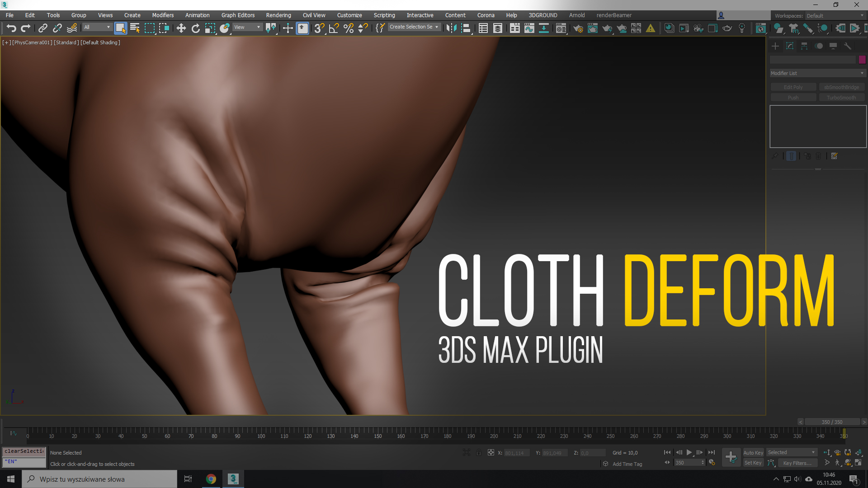Open the selection filter All dropdown
868x488 pixels.
pyautogui.click(x=97, y=27)
